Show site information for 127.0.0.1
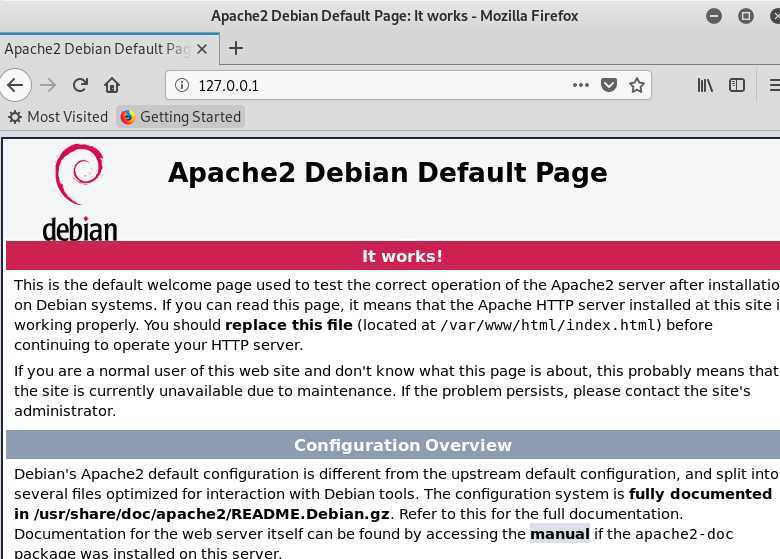The width and height of the screenshot is (780, 559). pyautogui.click(x=182, y=86)
